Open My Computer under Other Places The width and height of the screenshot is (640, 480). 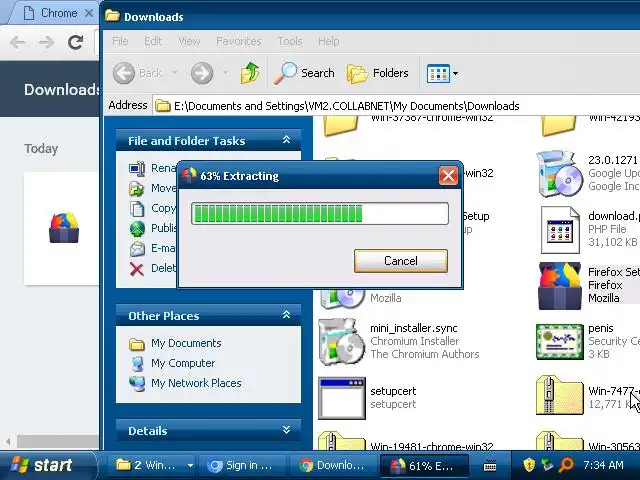point(183,363)
